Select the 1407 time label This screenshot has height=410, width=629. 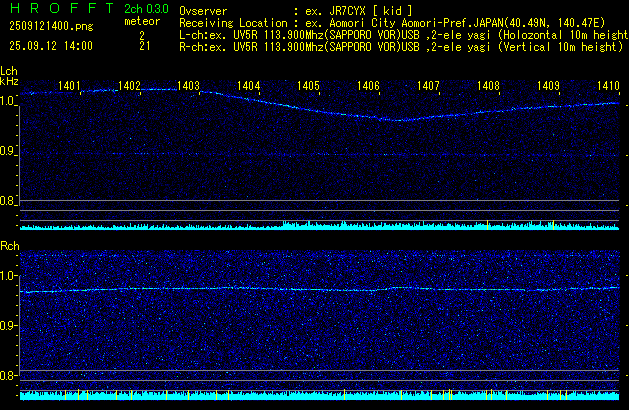[428, 86]
